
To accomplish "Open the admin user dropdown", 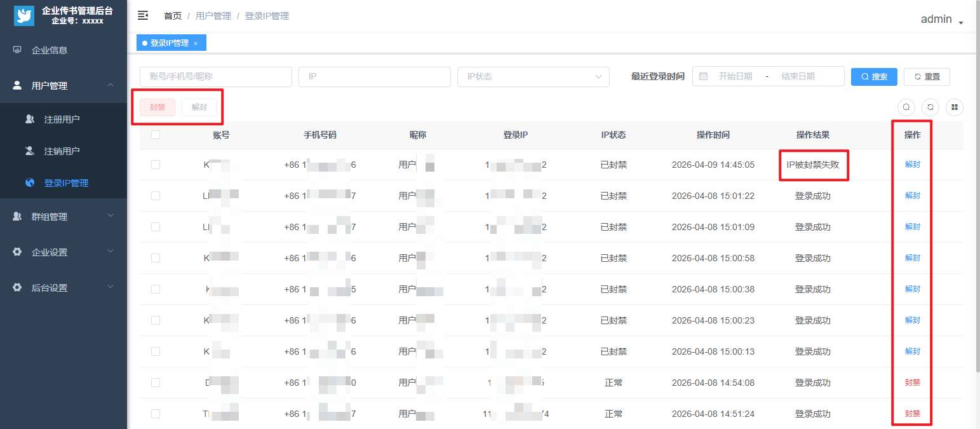I will point(942,19).
